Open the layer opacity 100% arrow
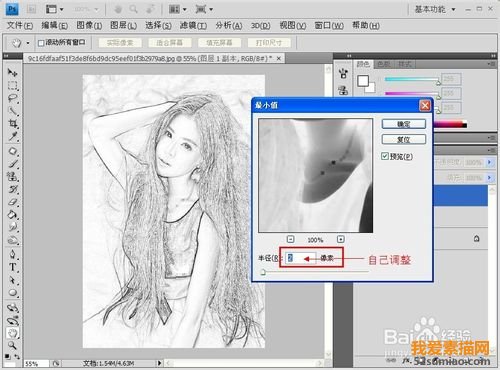 pyautogui.click(x=489, y=162)
